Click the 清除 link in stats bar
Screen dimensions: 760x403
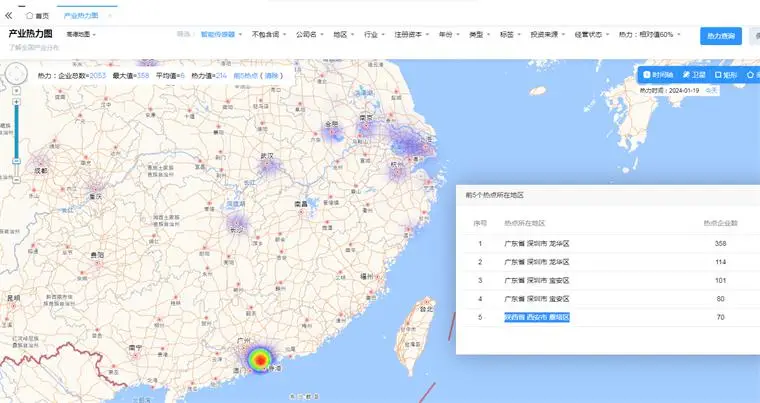270,75
